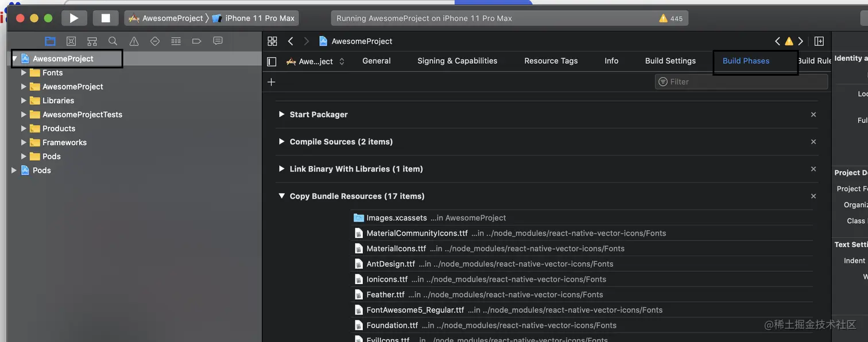The height and width of the screenshot is (342, 868).
Task: Select MaterialIcons.ttf resource row
Action: point(582,248)
